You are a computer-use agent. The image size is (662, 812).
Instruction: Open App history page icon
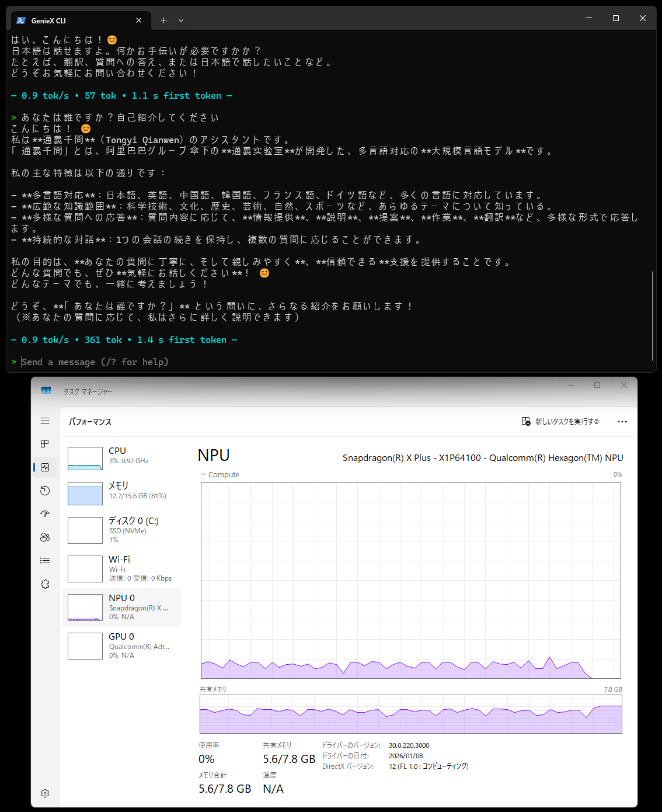coord(45,491)
